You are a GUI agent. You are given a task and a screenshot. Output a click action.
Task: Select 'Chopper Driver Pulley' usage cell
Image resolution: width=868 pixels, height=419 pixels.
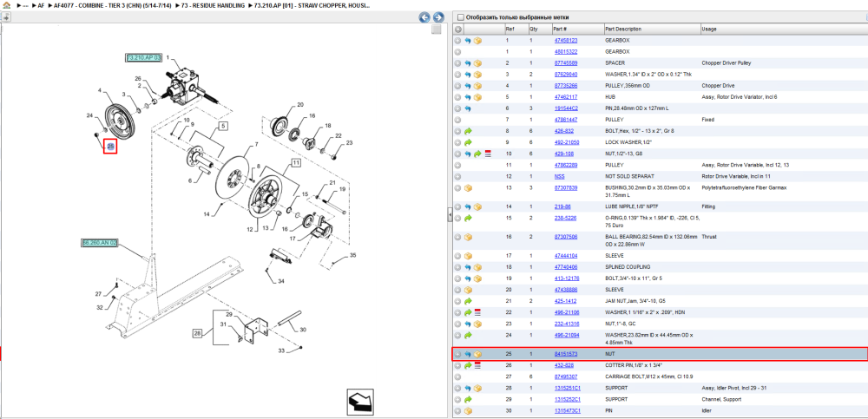tap(726, 63)
